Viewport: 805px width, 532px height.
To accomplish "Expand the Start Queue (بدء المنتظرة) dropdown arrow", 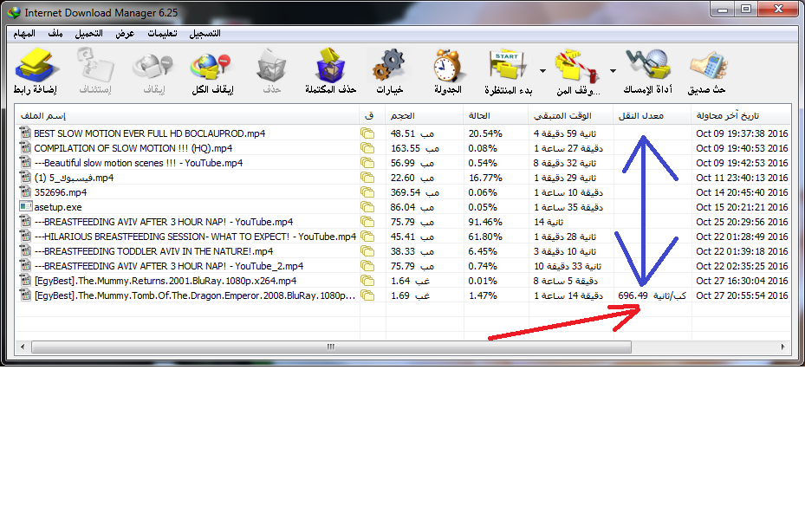I will pos(542,71).
